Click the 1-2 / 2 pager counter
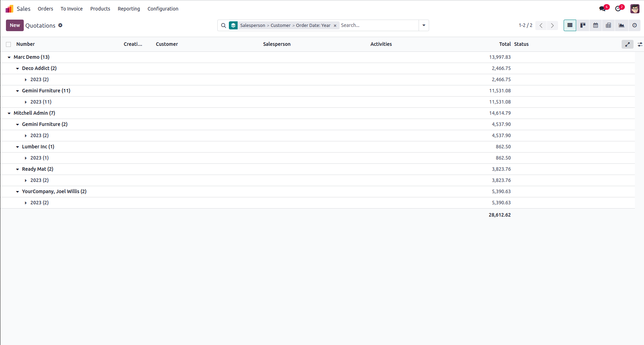Screen dimensions: 644x345 pyautogui.click(x=526, y=25)
